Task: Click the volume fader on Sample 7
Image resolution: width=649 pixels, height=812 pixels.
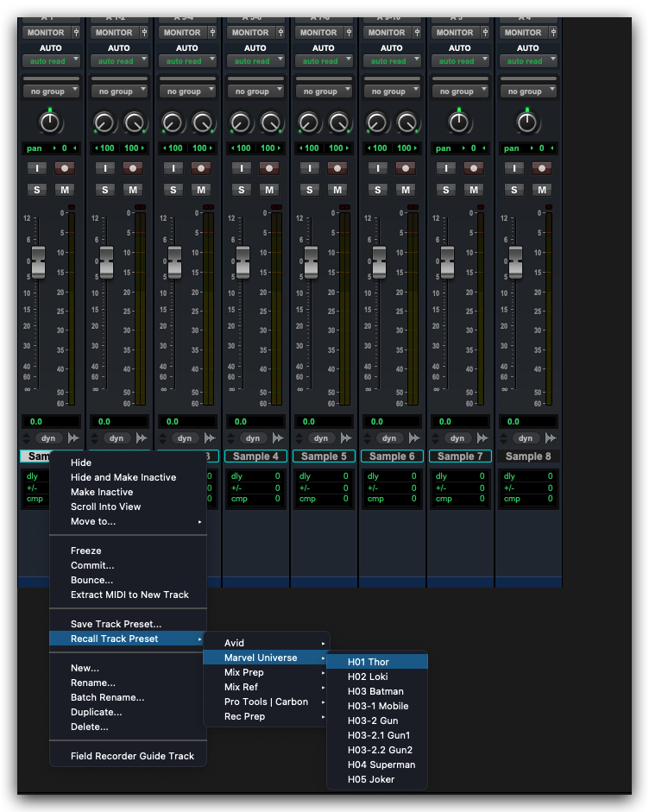Action: click(447, 261)
